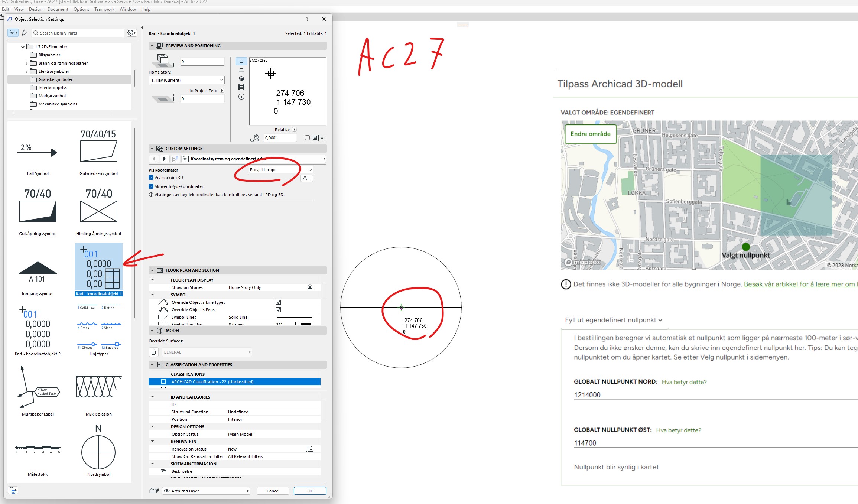Click the Cancel button
The height and width of the screenshot is (504, 858).
[273, 491]
